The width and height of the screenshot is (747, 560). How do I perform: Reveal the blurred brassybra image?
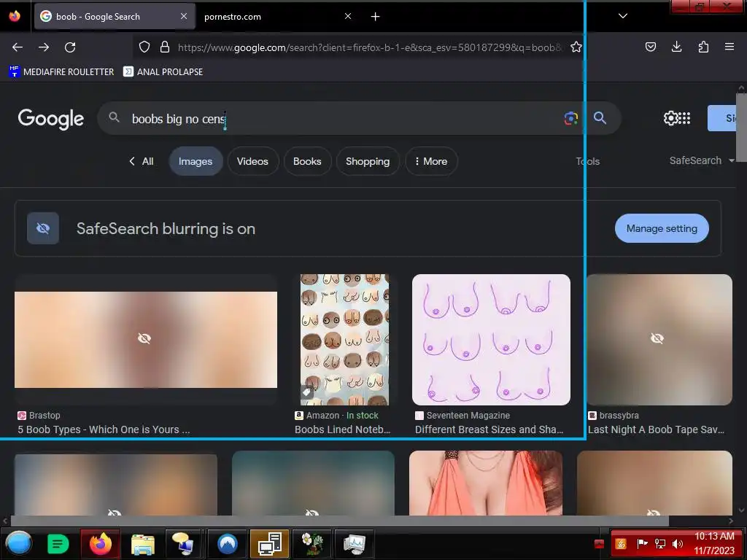click(x=659, y=339)
